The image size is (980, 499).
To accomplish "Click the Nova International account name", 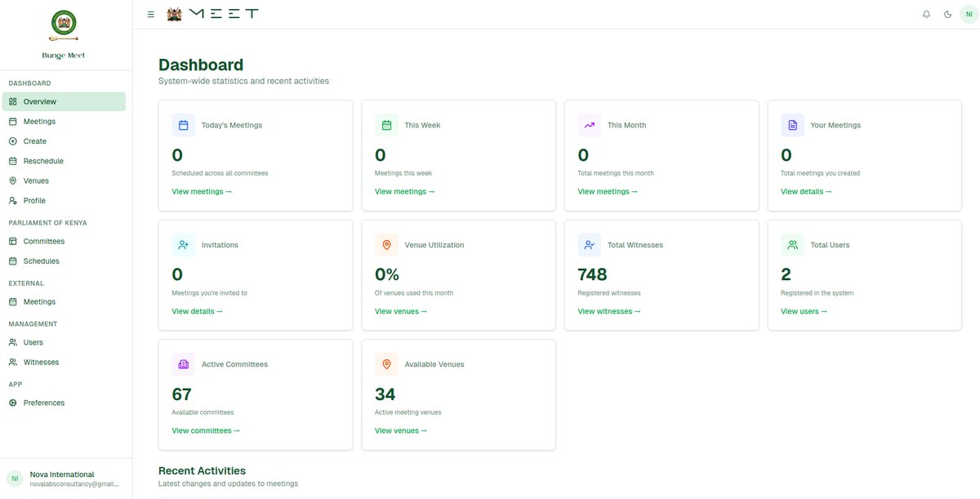I will pos(62,474).
